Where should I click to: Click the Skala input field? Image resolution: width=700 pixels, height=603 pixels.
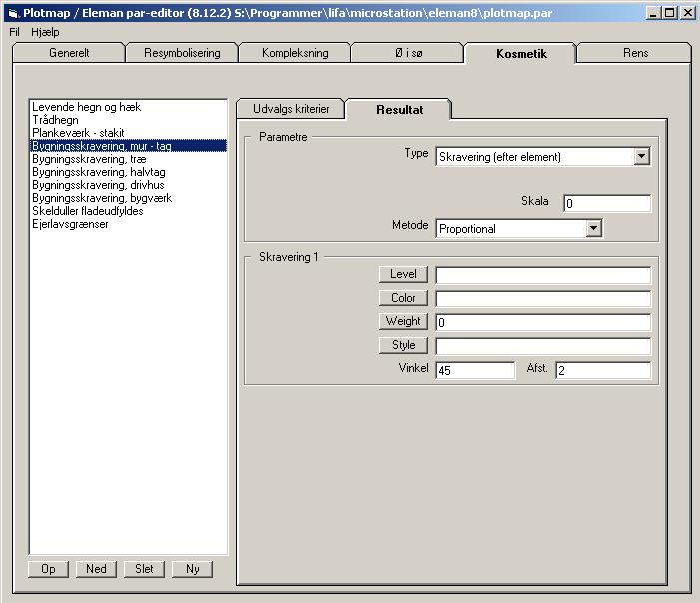607,203
